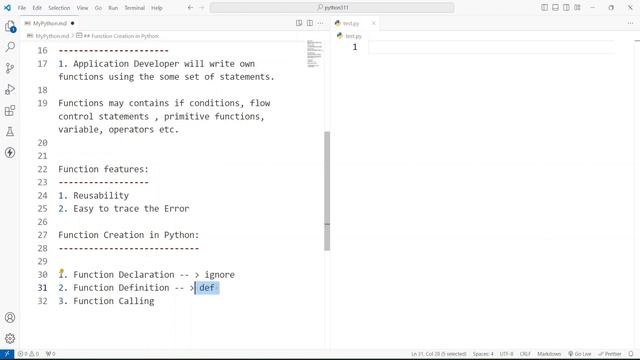Click line 1 in the test.py editor
Screen dimensions: 640x360
491,47
